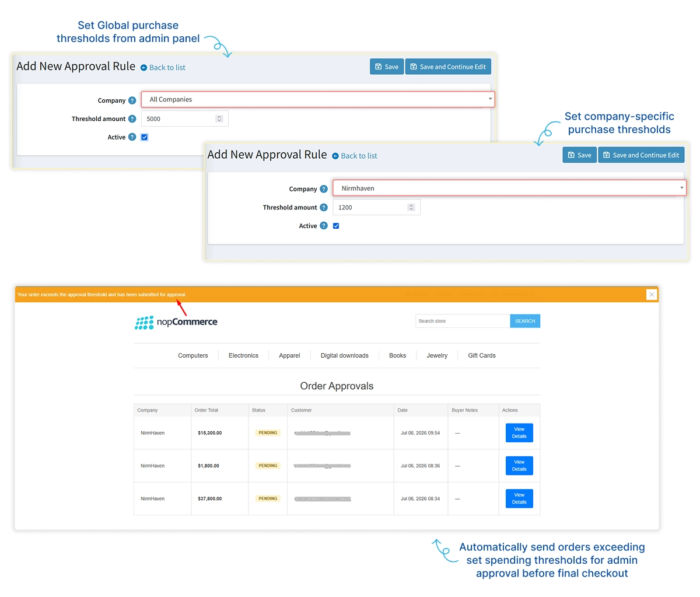The width and height of the screenshot is (700, 597).
Task: Click the nopCommerce logo
Action: pos(176,322)
